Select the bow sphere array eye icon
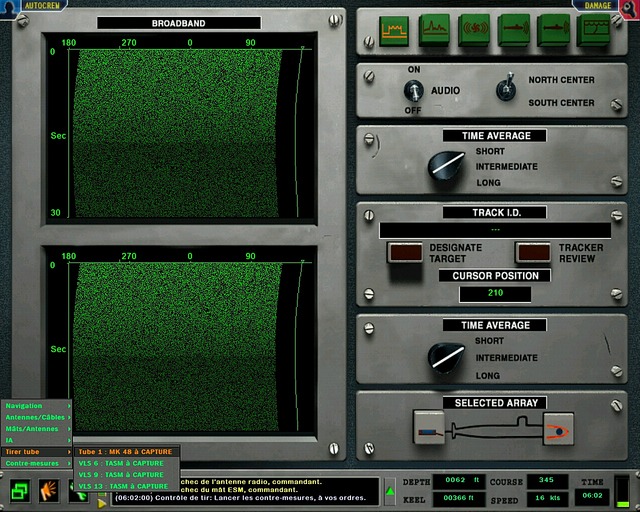640x512 pixels. pos(558,429)
